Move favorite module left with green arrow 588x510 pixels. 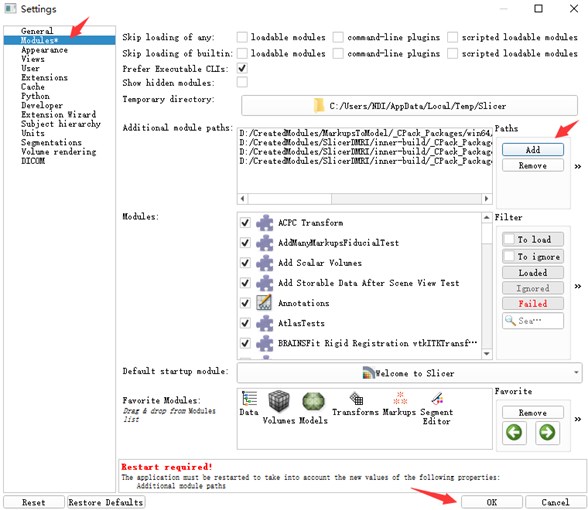(514, 432)
